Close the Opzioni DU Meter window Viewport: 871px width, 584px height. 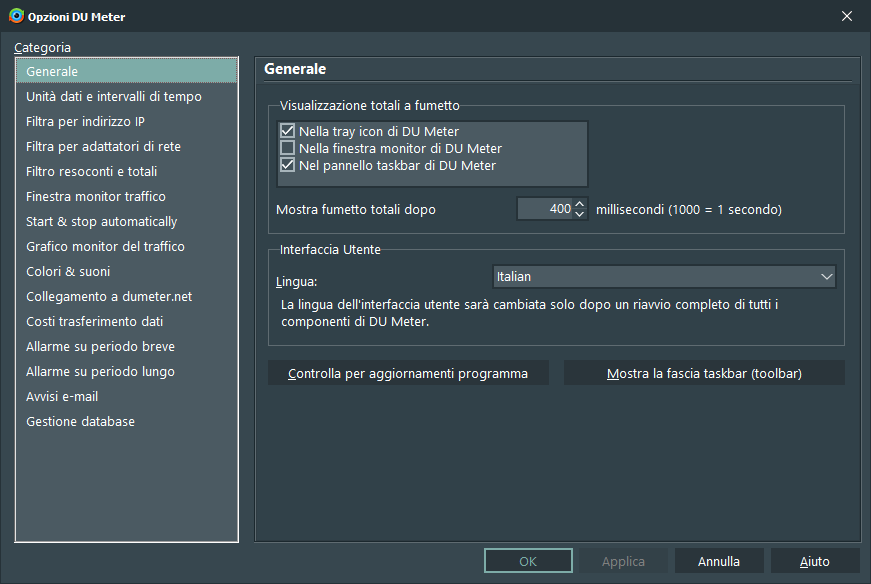tap(847, 16)
